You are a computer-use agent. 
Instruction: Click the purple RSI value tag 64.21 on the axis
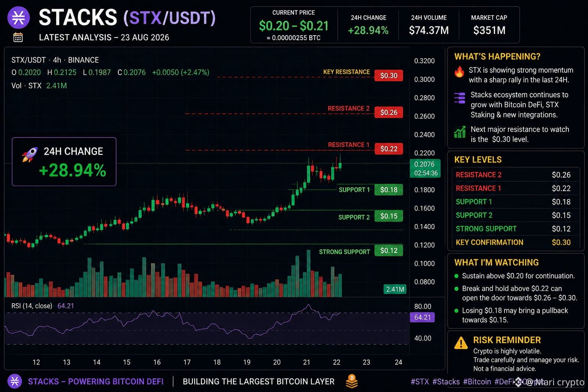pos(422,317)
